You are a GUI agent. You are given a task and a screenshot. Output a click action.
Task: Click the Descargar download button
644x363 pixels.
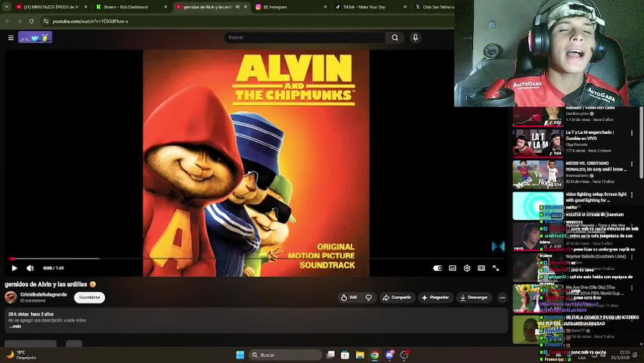tap(474, 297)
